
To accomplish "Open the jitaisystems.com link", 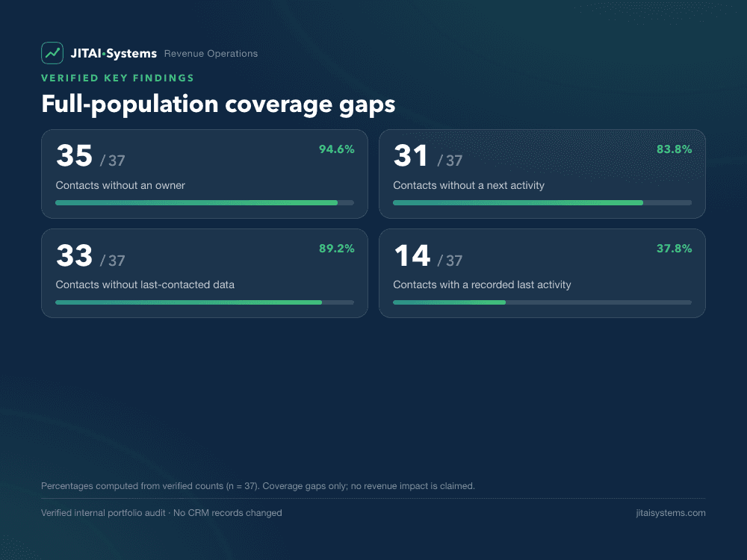I will click(x=671, y=513).
